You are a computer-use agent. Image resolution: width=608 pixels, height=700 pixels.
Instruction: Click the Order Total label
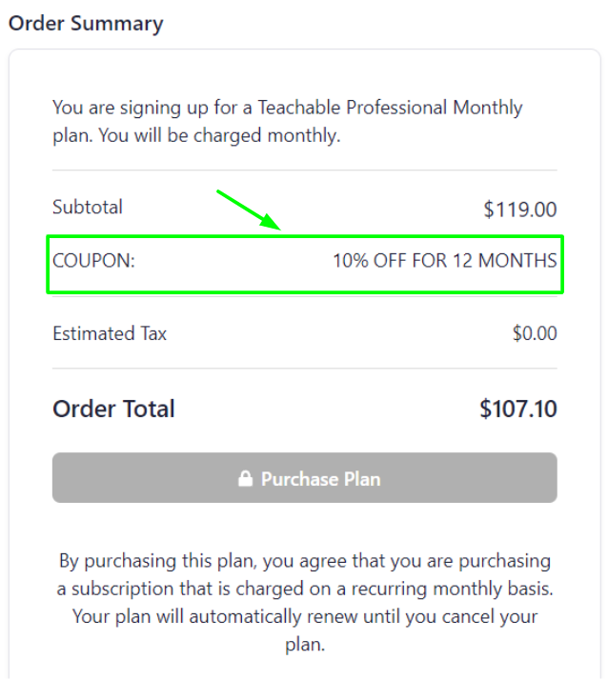[x=113, y=409]
